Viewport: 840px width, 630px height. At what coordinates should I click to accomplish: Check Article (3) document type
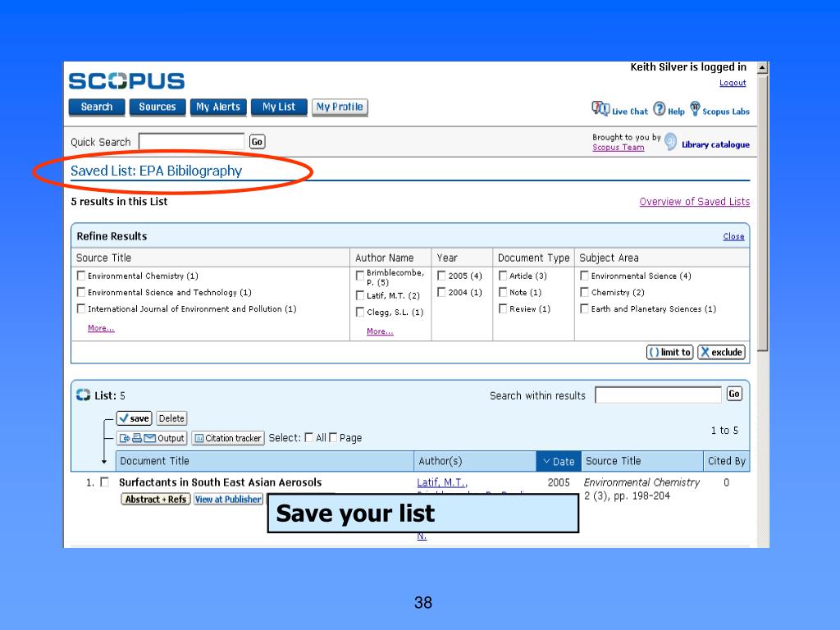tap(503, 276)
